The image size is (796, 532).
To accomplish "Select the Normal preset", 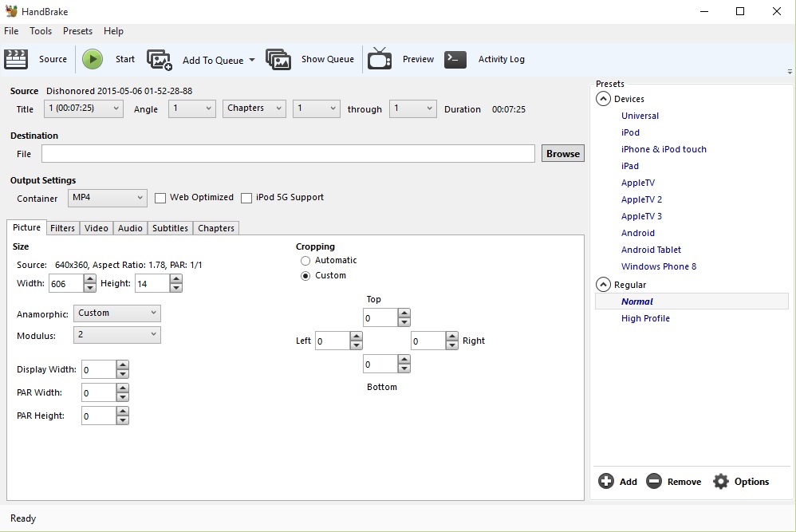I will (x=692, y=301).
